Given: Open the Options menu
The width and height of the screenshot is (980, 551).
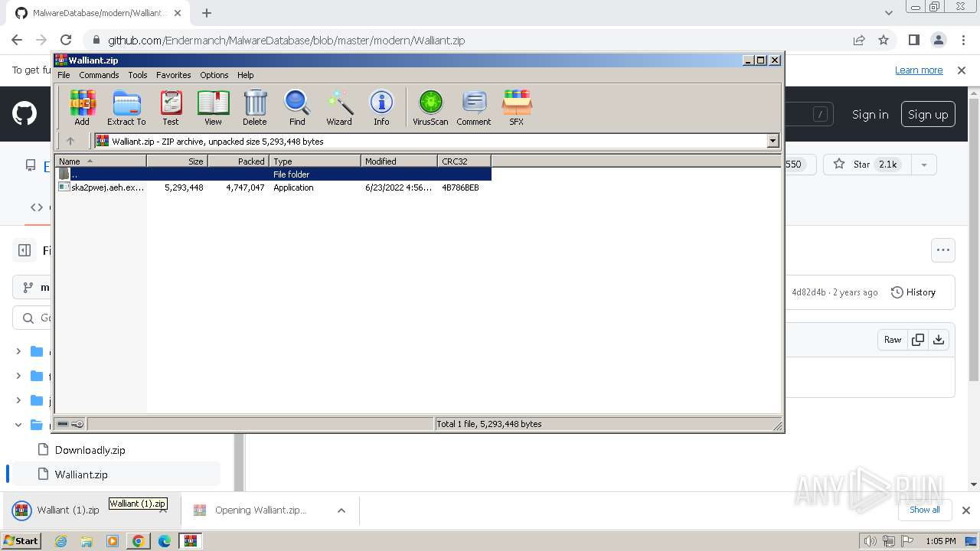Looking at the screenshot, I should pos(214,75).
